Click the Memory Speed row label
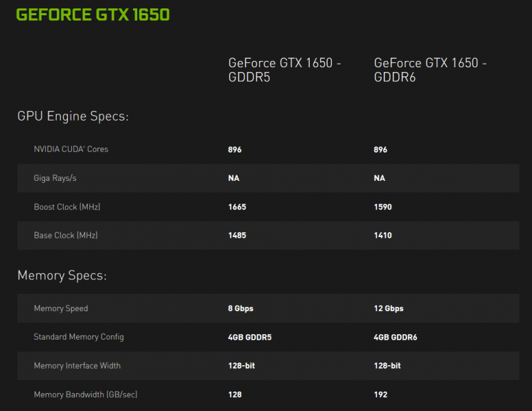This screenshot has height=411, width=532. pyautogui.click(x=61, y=308)
